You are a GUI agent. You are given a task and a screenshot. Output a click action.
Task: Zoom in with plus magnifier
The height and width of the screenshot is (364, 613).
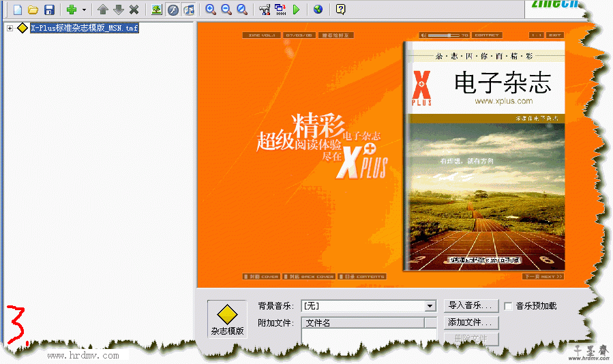(211, 10)
